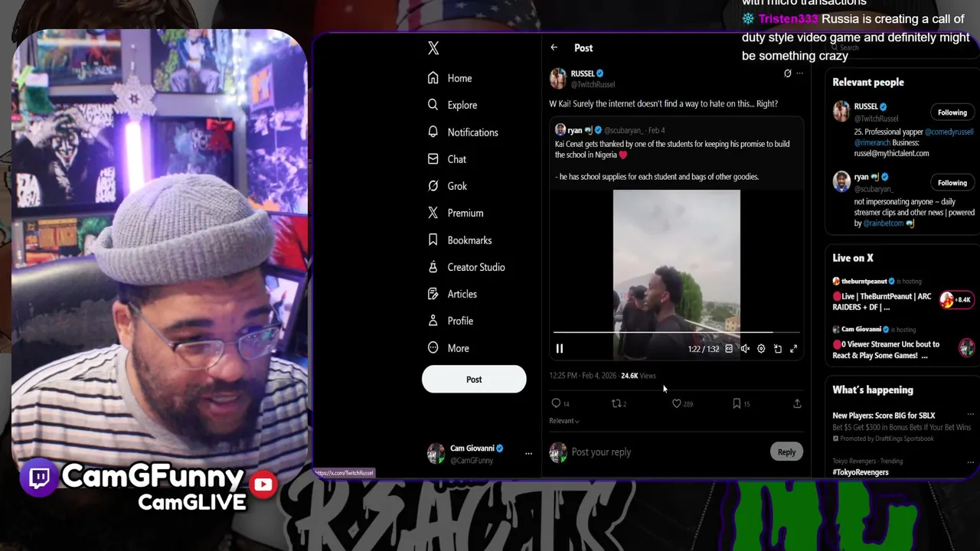Click the reply icon with 14 replies
Viewport: 980px width, 551px height.
[x=557, y=403]
